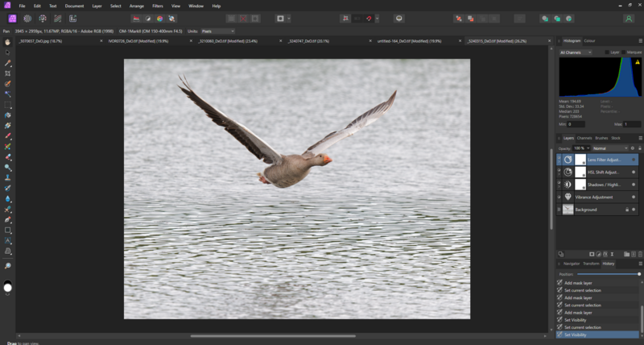Click the Assistant options icon
644x345 pixels.
click(398, 19)
